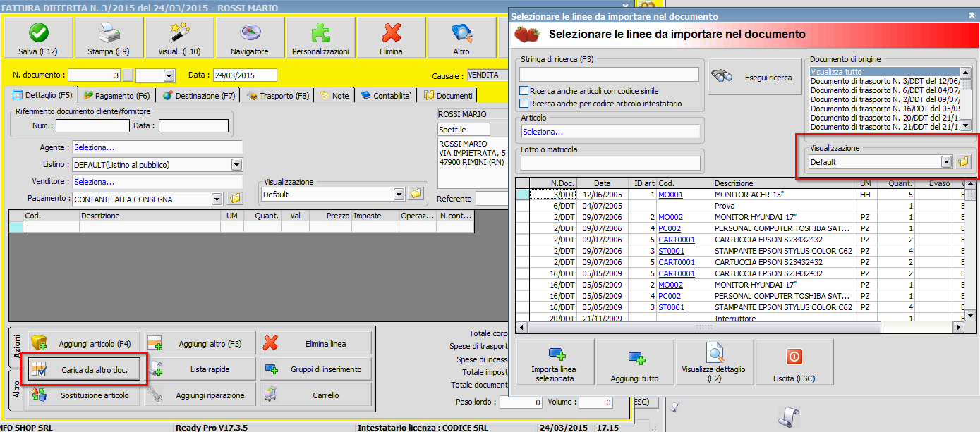Expand Pagamento CONTANTE ALLA CONSEGNA dropdown
The width and height of the screenshot is (980, 432).
click(x=217, y=199)
